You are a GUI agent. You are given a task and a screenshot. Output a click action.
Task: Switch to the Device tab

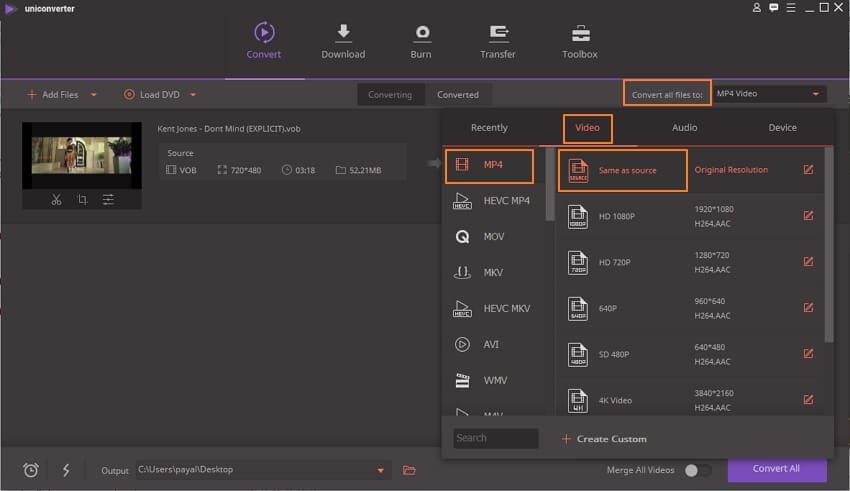point(782,128)
